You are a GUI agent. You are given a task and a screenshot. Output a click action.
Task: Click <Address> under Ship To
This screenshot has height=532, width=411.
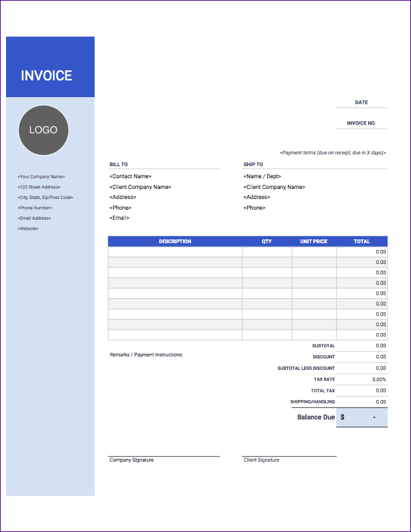[x=257, y=197]
